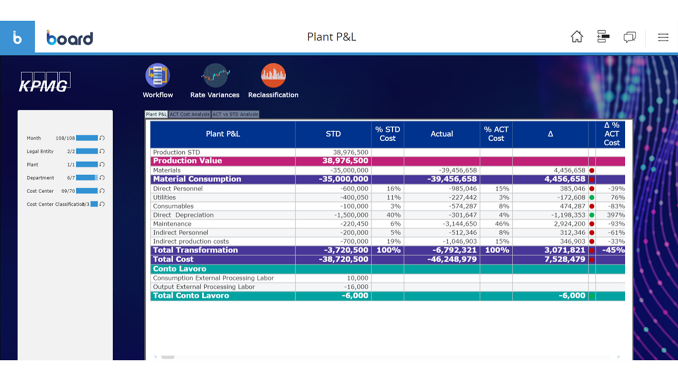The image size is (678, 381).
Task: Click the blue Board 'b' logo tile
Action: point(17,37)
